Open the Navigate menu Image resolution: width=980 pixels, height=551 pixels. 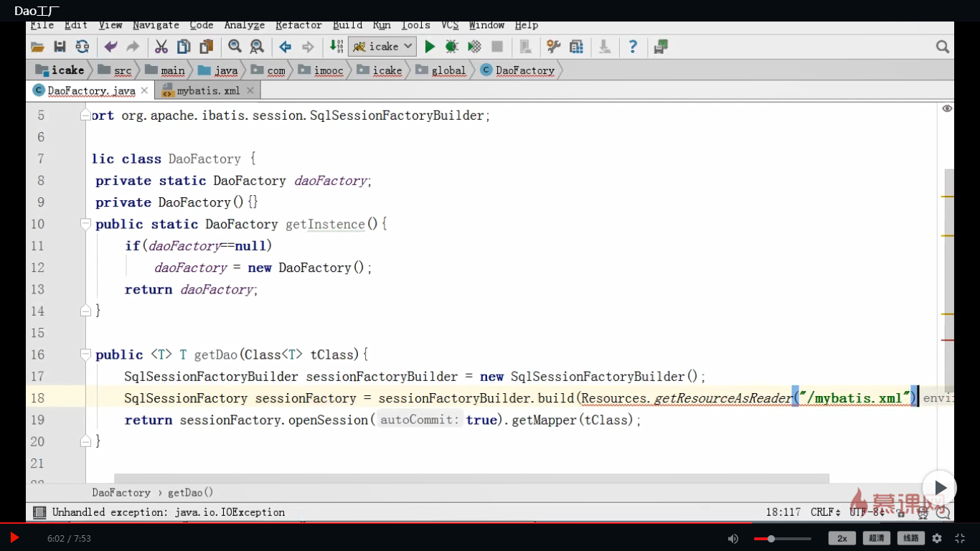tap(156, 25)
